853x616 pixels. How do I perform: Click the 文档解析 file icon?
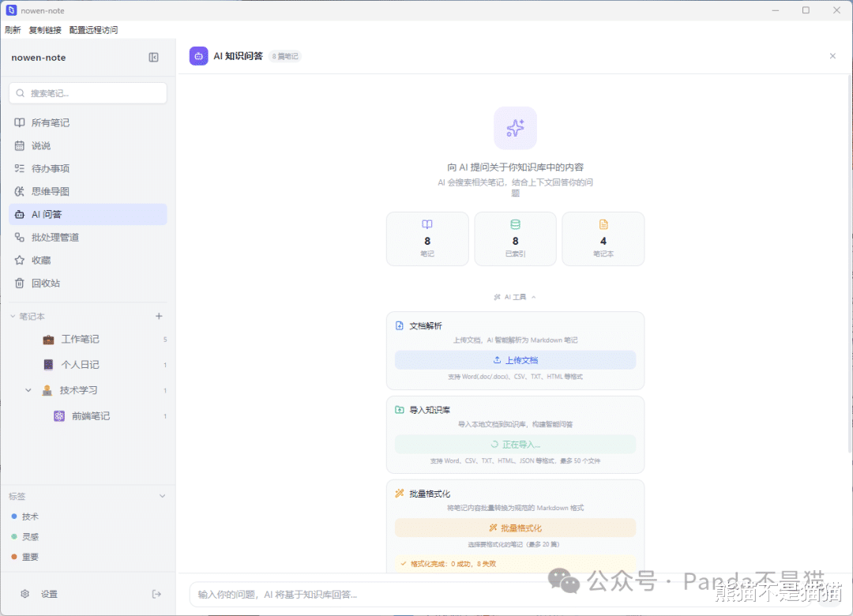[400, 325]
